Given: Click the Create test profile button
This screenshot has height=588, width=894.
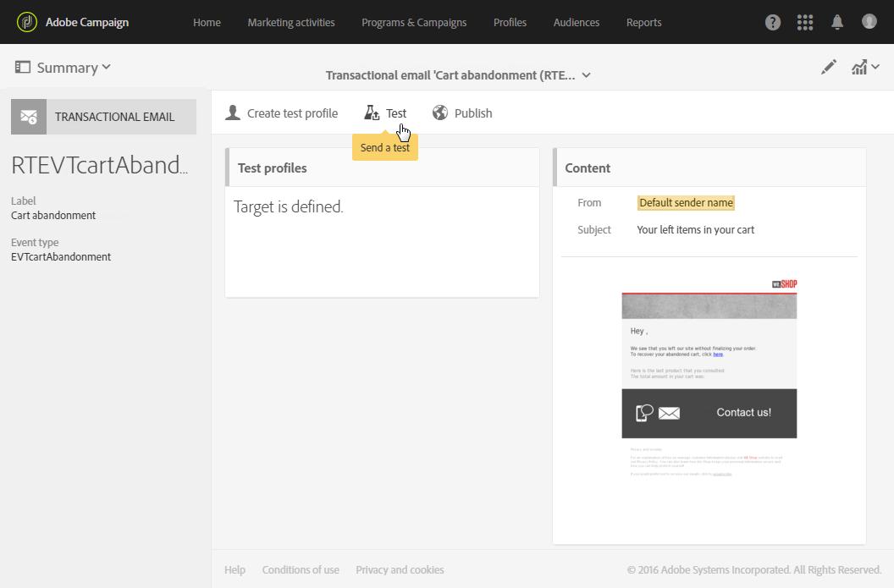Looking at the screenshot, I should point(282,113).
